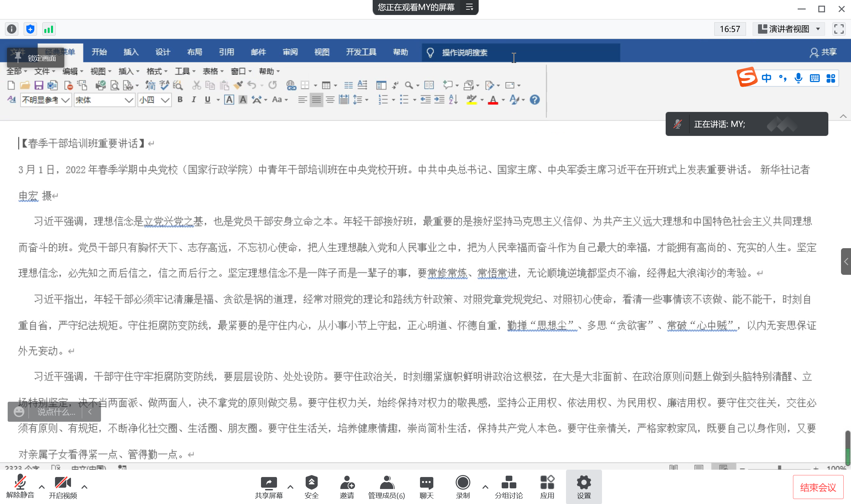Click the blue Help question mark icon
The image size is (851, 504).
coord(535,100)
